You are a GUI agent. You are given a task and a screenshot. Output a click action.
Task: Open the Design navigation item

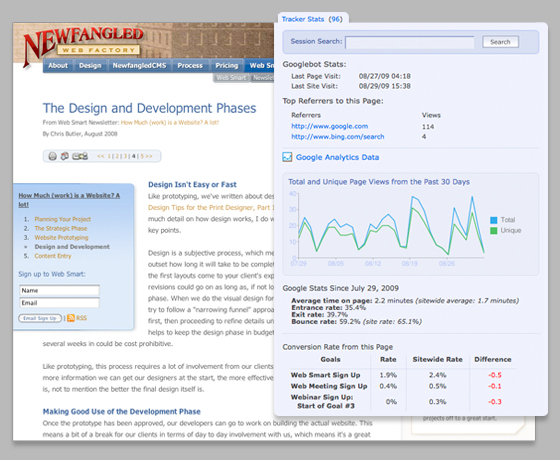tap(90, 65)
